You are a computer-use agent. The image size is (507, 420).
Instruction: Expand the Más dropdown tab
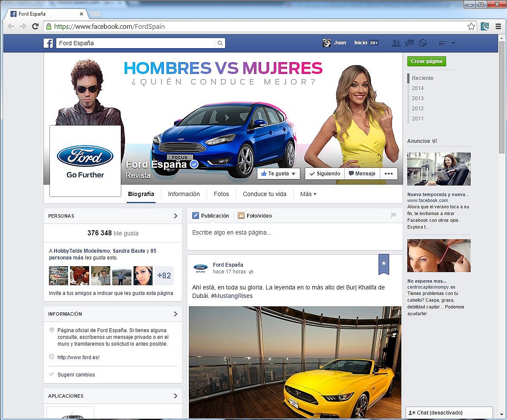point(308,194)
